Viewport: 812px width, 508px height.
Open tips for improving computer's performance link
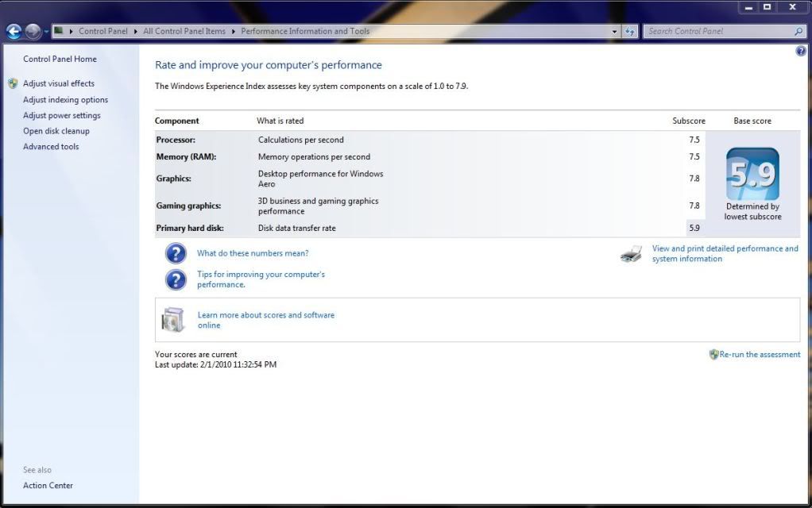point(261,279)
